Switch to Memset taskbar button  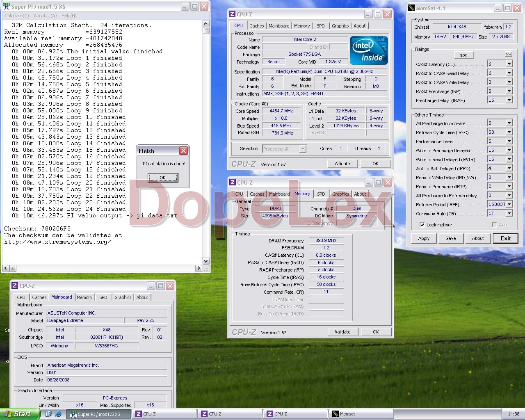pos(362,414)
